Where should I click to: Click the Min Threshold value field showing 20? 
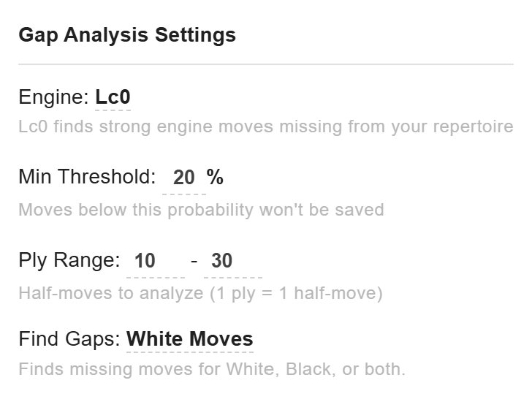coord(183,178)
